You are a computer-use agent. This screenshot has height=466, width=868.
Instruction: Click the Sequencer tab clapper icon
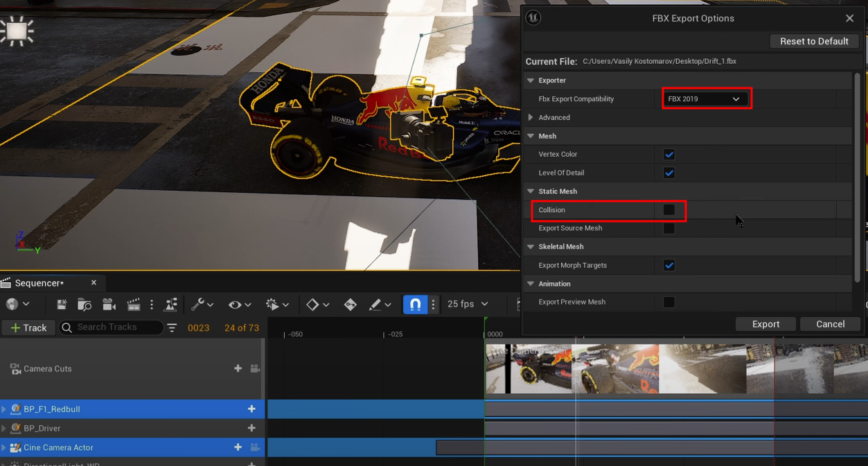click(6, 283)
